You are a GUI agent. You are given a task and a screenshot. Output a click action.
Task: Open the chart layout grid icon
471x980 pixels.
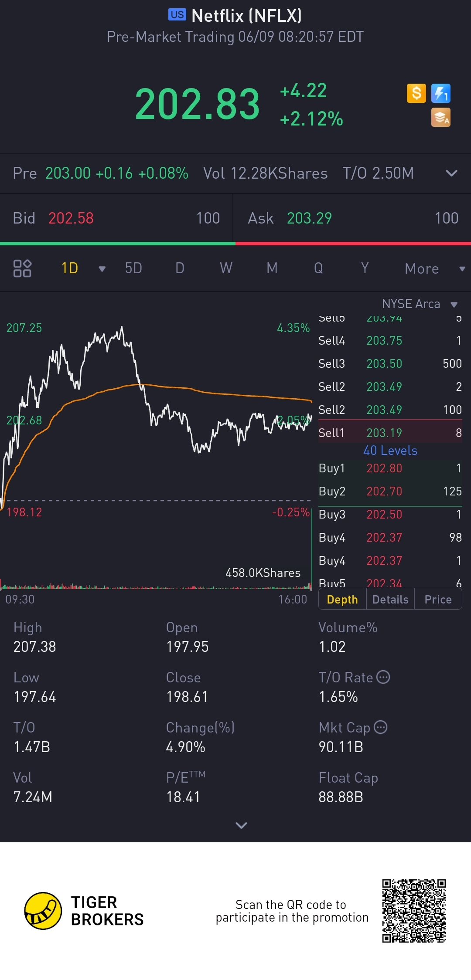click(22, 268)
